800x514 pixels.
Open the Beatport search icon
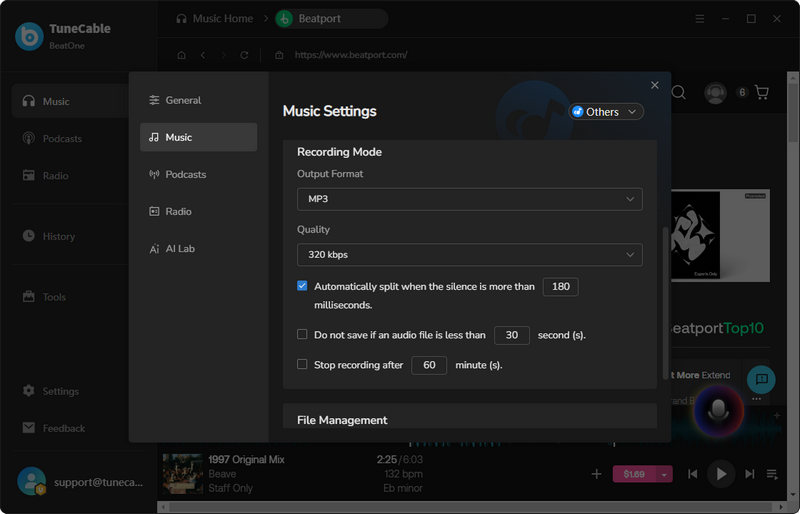(679, 93)
